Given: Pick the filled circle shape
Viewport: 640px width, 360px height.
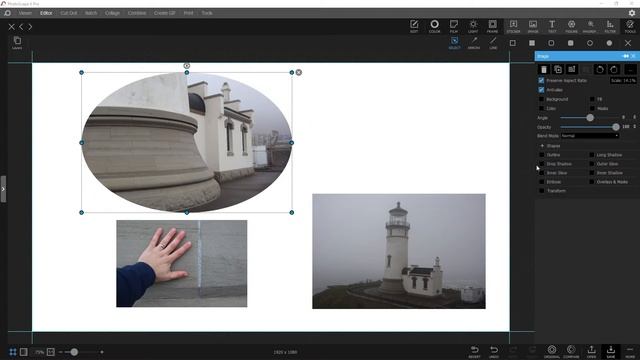Looking at the screenshot, I should pyautogui.click(x=609, y=43).
